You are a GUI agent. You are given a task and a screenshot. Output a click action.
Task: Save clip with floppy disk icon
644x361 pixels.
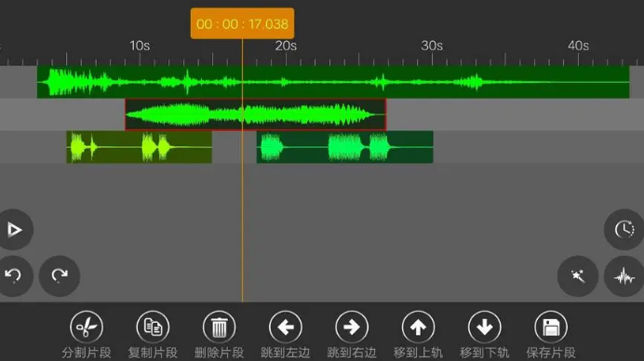[551, 327]
